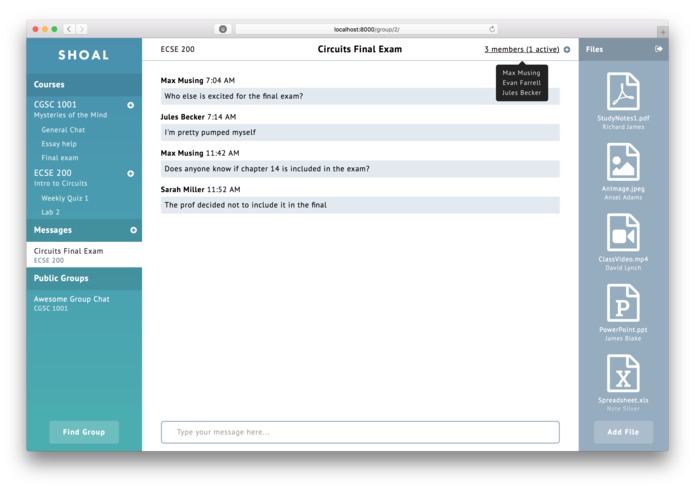Click the message input field
The image size is (695, 494).
click(360, 432)
